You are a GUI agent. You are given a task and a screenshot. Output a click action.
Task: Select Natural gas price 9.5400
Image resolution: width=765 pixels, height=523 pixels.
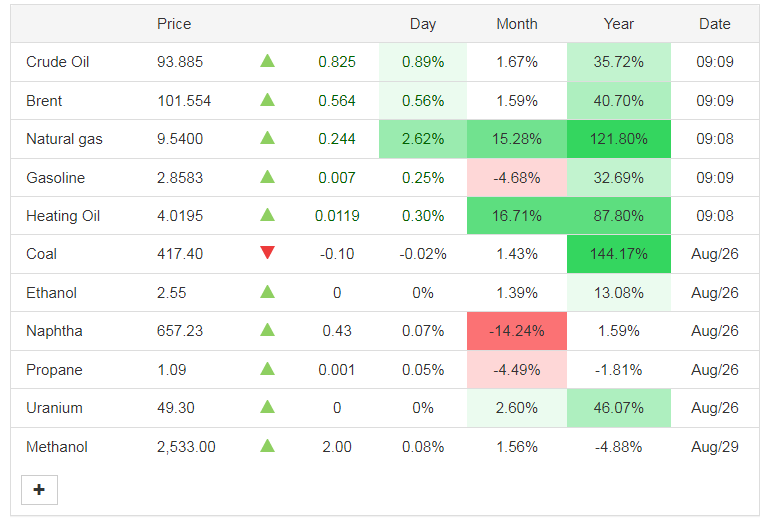(x=180, y=139)
